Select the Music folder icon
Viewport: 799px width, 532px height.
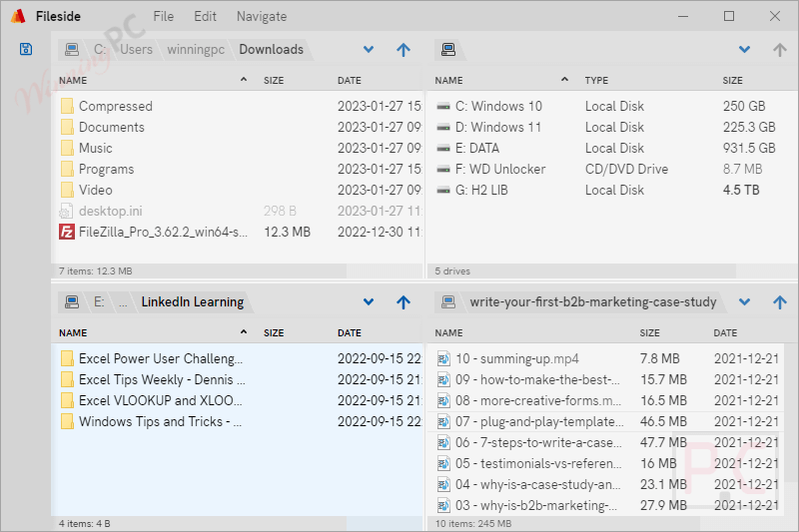click(x=67, y=148)
